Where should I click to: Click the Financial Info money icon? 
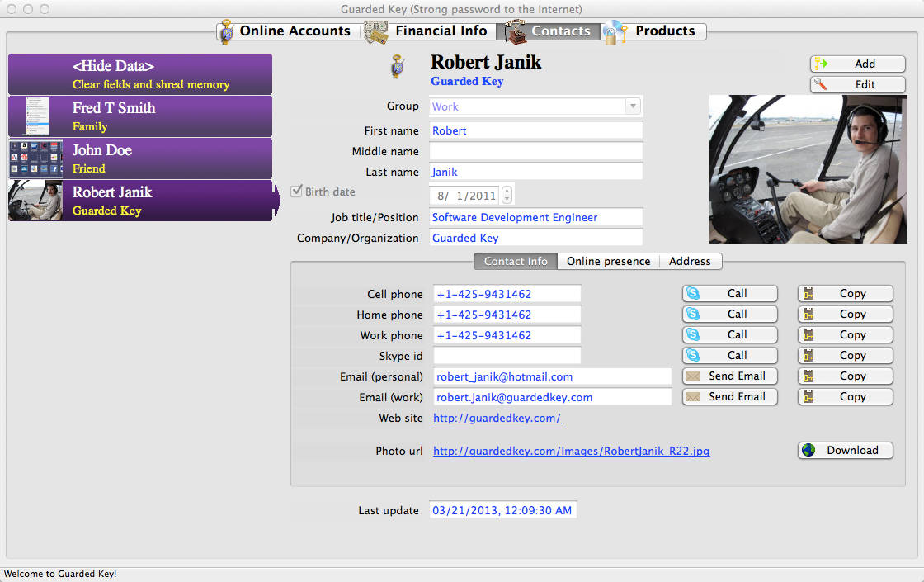(x=376, y=32)
